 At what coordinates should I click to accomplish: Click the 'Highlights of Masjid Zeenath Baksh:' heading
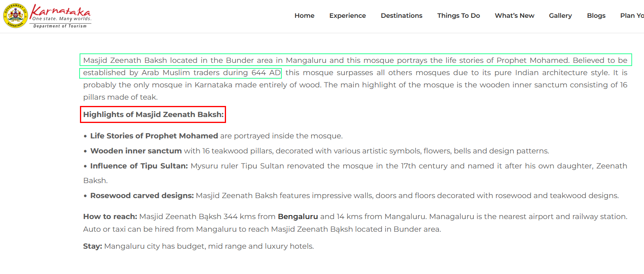pyautogui.click(x=153, y=114)
